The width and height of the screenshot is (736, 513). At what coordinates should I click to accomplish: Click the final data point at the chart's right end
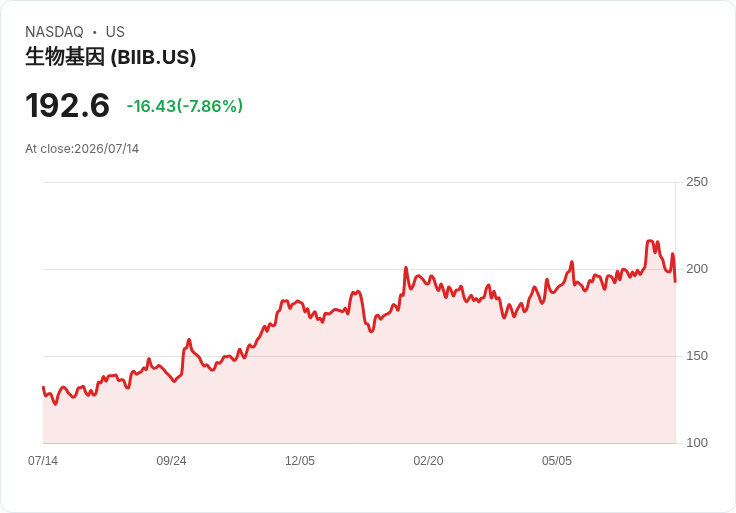pyautogui.click(x=675, y=282)
